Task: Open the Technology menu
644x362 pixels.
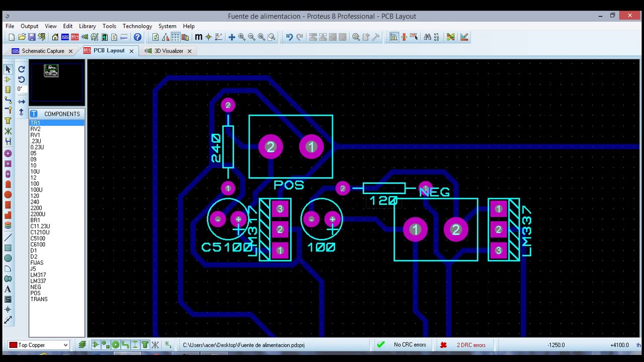Action: [x=137, y=26]
